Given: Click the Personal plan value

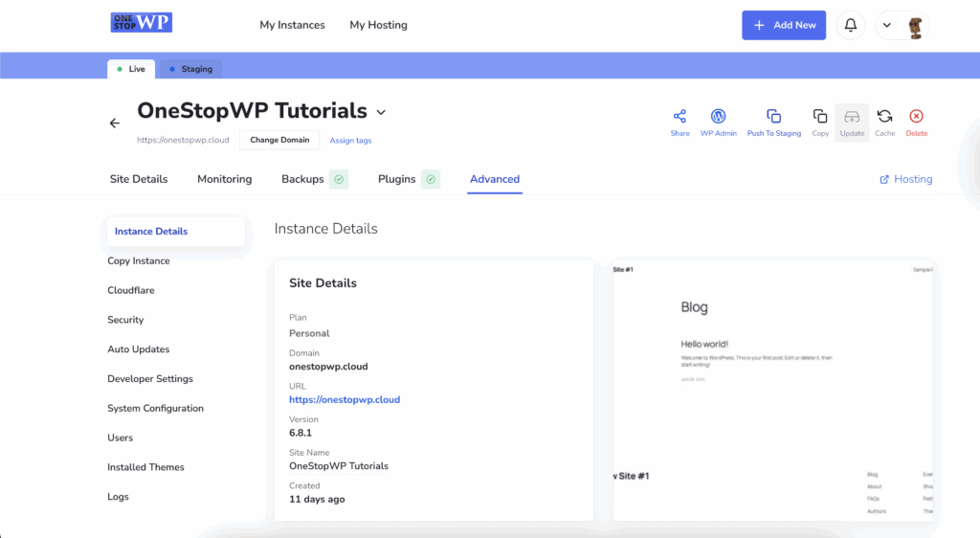Looking at the screenshot, I should pyautogui.click(x=309, y=334).
